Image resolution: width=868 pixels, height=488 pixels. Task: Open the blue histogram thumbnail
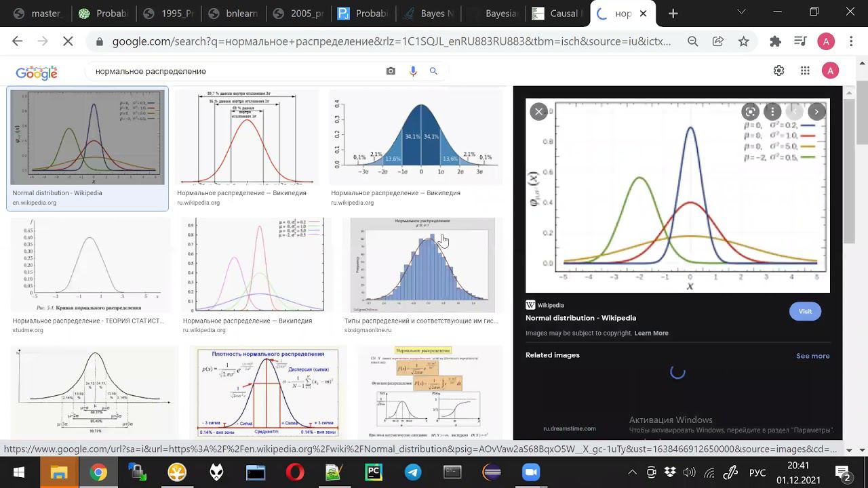(x=422, y=264)
